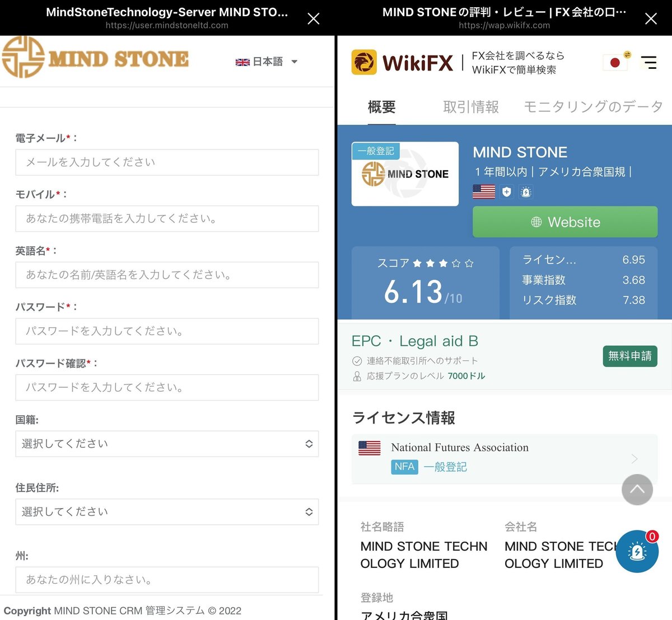Viewport: 672px width, 620px height.
Task: Switch to the モニタリングのデータ tab
Action: tap(594, 107)
